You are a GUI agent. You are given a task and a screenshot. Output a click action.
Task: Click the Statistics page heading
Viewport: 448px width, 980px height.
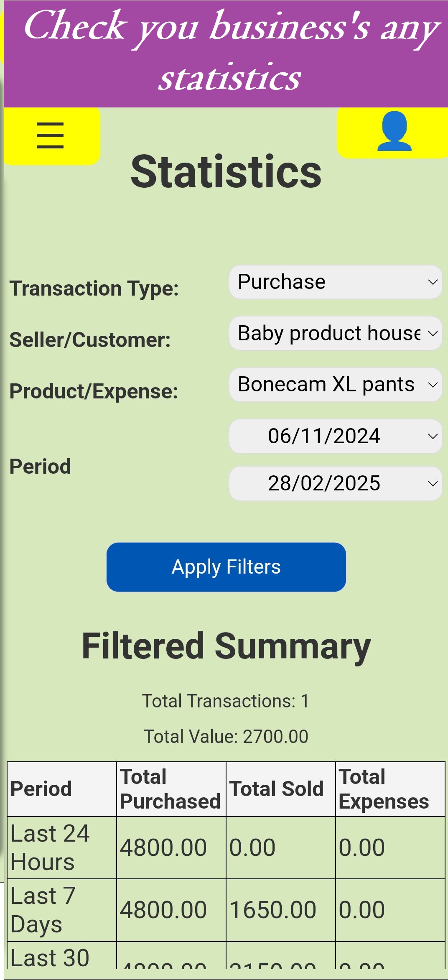pyautogui.click(x=226, y=172)
